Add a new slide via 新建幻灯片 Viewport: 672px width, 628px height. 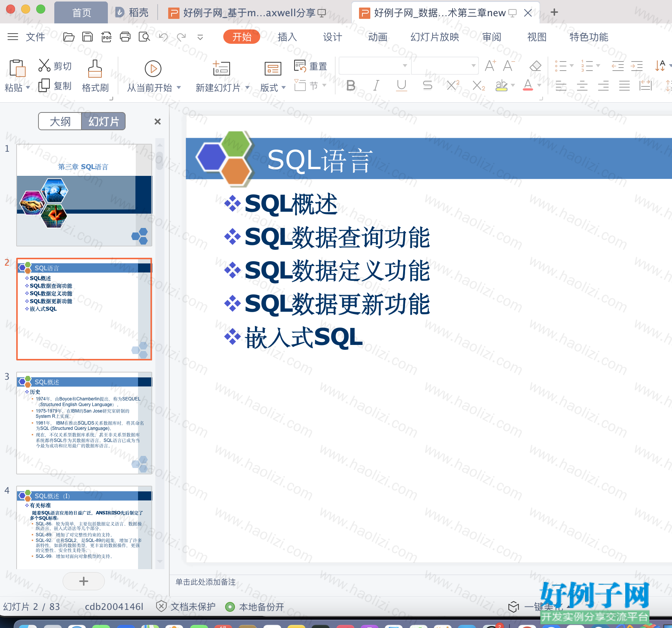tap(221, 69)
